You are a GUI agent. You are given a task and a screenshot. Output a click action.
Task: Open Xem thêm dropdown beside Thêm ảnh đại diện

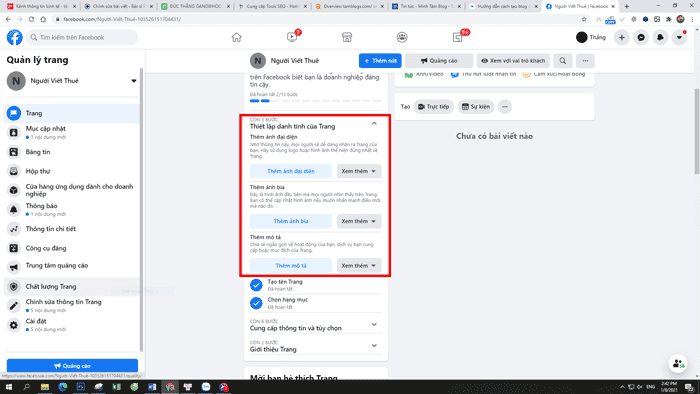coord(359,171)
